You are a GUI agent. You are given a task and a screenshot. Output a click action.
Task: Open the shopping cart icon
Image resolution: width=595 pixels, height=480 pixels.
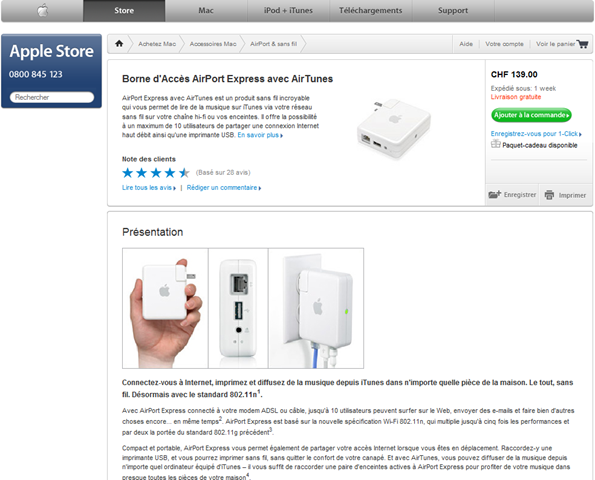(x=582, y=44)
